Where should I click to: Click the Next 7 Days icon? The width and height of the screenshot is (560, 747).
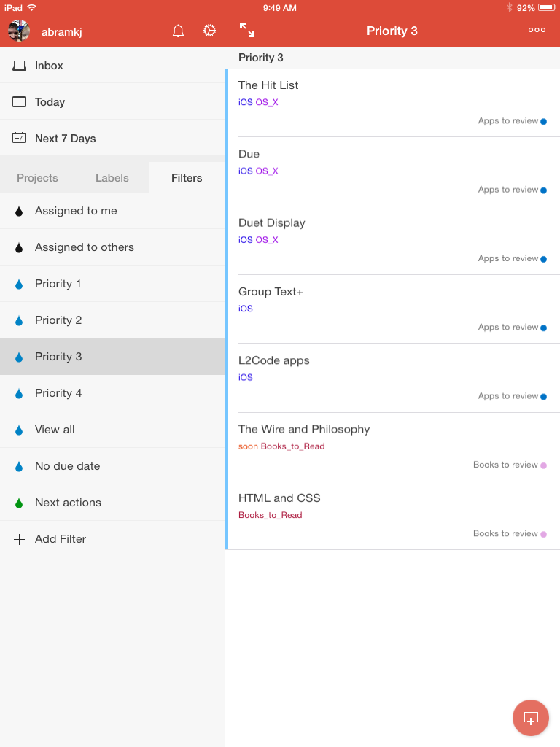(x=19, y=138)
